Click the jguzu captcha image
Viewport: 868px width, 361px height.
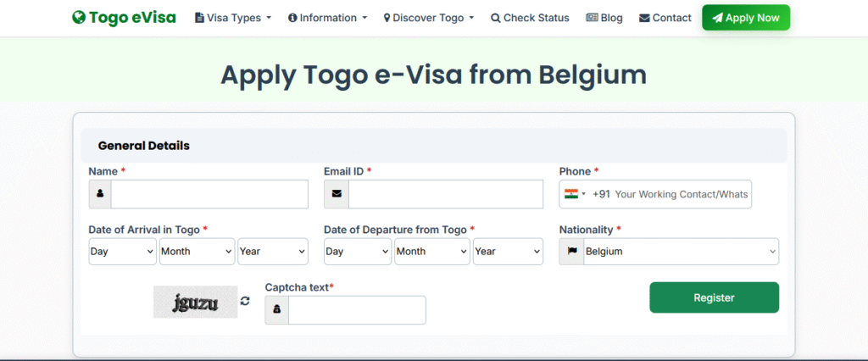click(195, 302)
